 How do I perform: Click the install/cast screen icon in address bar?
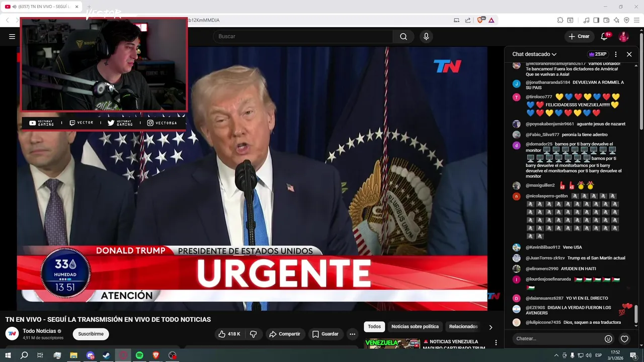click(456, 20)
